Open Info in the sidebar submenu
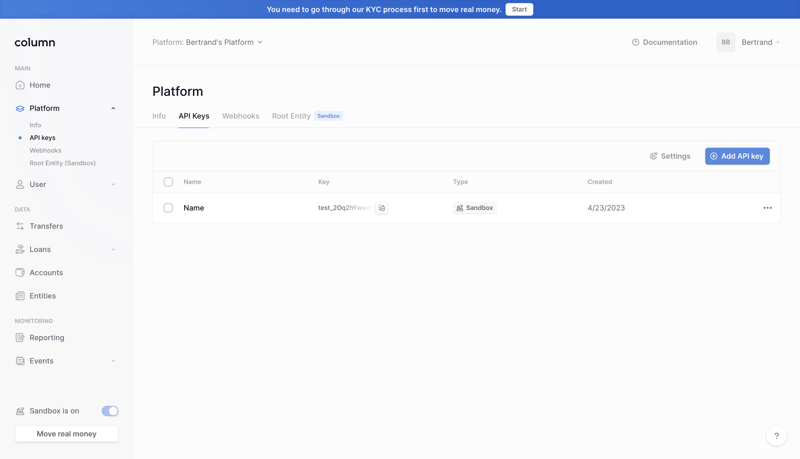This screenshot has height=459, width=800. 35,125
